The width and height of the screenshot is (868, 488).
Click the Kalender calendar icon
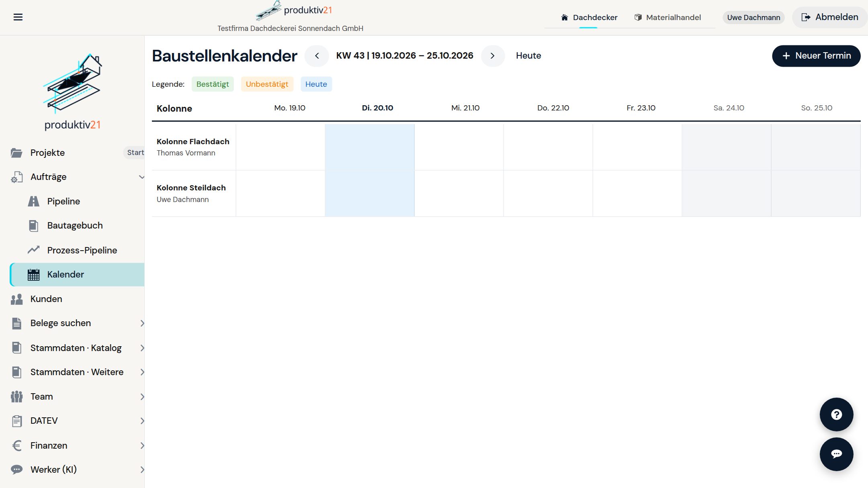tap(33, 275)
